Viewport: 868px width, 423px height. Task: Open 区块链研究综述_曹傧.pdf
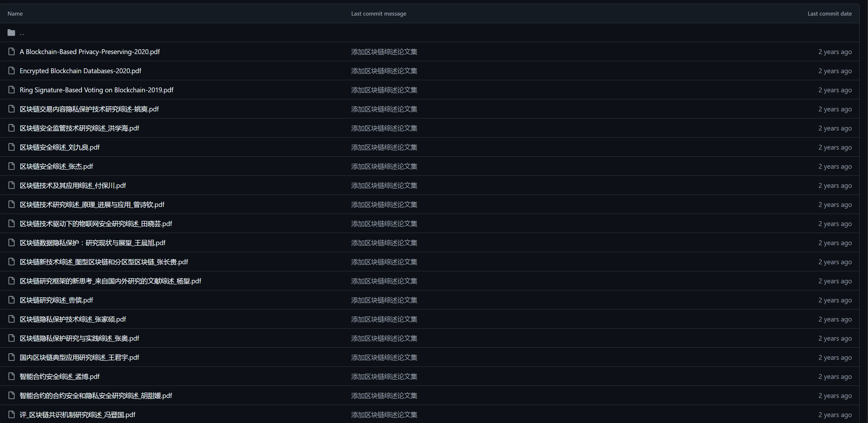(56, 300)
